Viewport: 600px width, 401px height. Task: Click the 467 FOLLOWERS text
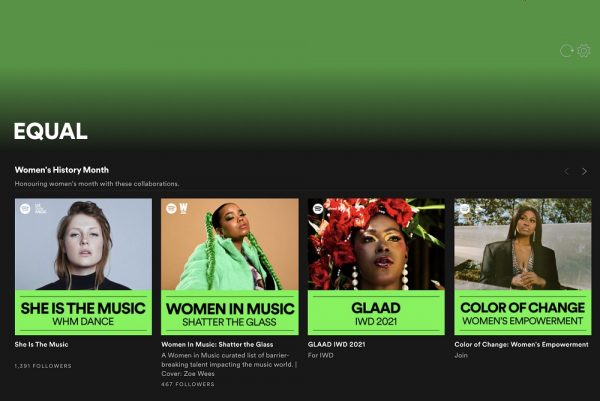188,384
